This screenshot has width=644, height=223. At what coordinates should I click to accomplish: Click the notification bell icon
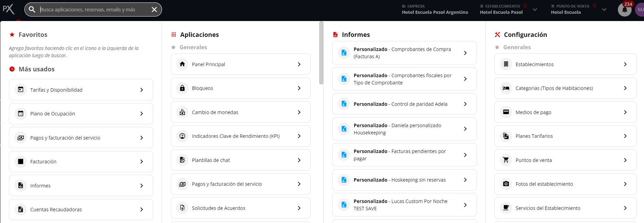[x=624, y=10]
